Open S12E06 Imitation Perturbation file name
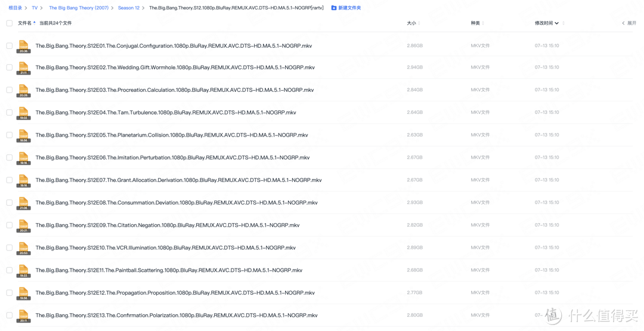 click(172, 157)
